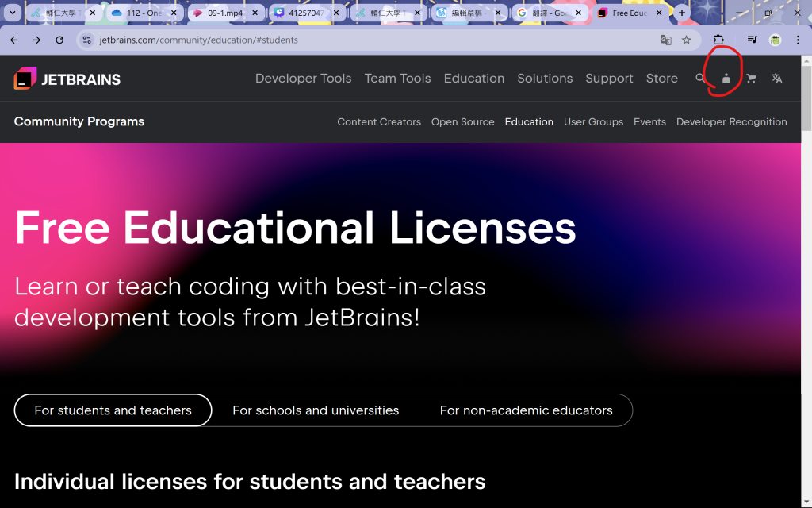Image resolution: width=812 pixels, height=508 pixels.
Task: View site information icon in address bar
Action: 87,40
